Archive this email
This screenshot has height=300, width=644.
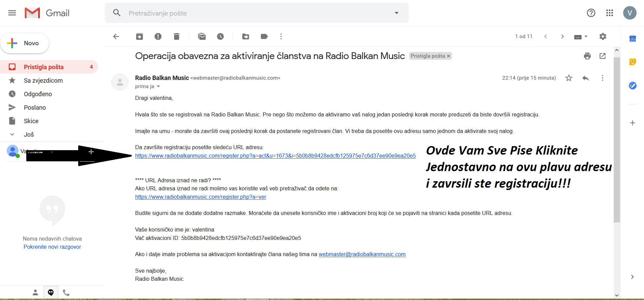click(140, 36)
